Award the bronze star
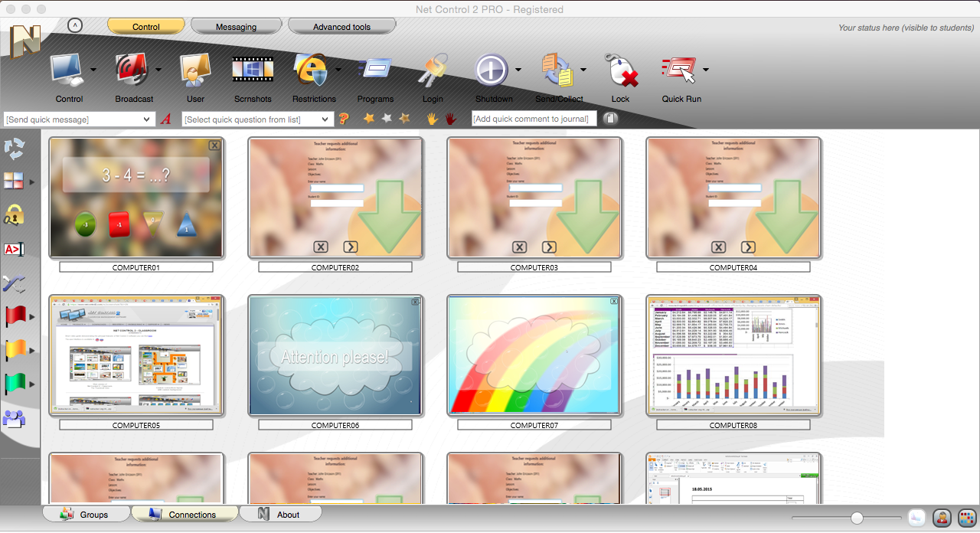Viewport: 980px width, 533px height. point(404,119)
